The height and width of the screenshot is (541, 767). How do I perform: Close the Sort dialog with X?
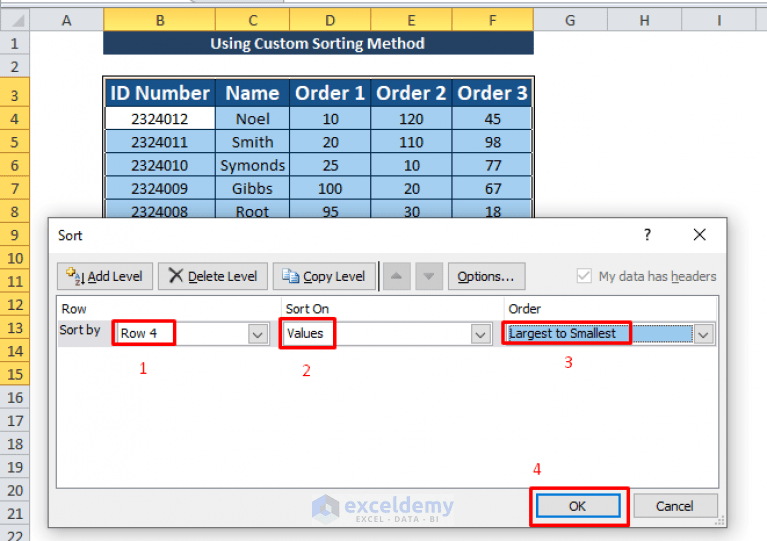click(x=699, y=235)
